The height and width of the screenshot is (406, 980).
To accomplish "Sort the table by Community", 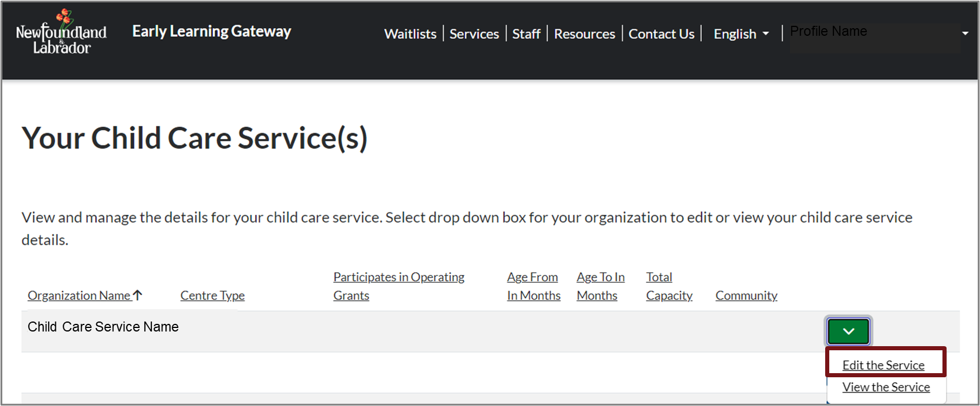I will click(746, 296).
